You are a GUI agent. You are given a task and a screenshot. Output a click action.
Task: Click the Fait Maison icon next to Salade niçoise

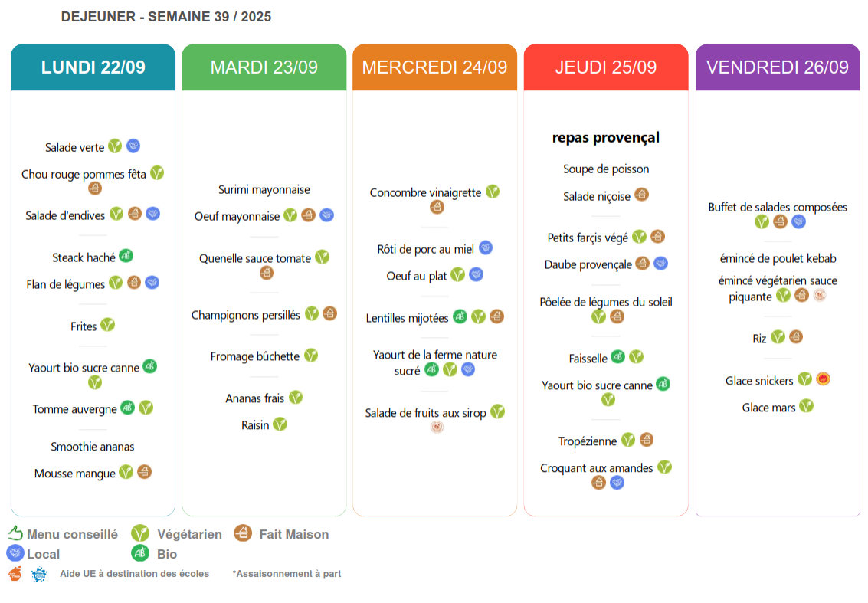(x=642, y=195)
